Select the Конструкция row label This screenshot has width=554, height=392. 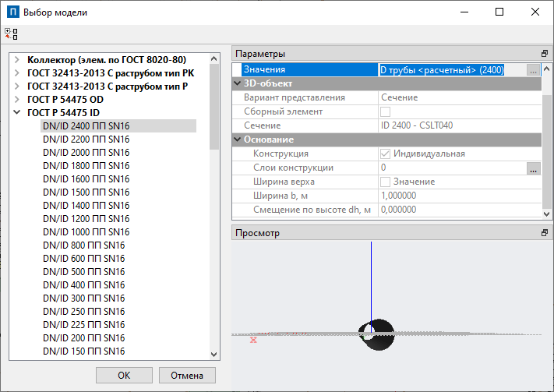point(281,154)
